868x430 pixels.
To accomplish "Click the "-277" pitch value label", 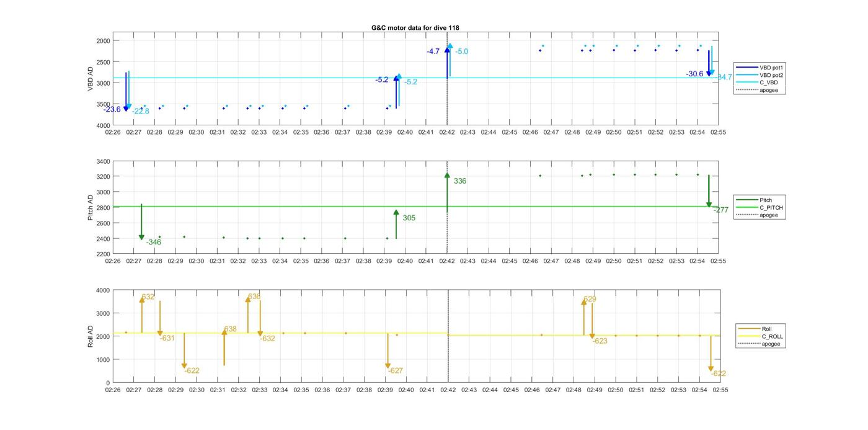I will (x=721, y=210).
